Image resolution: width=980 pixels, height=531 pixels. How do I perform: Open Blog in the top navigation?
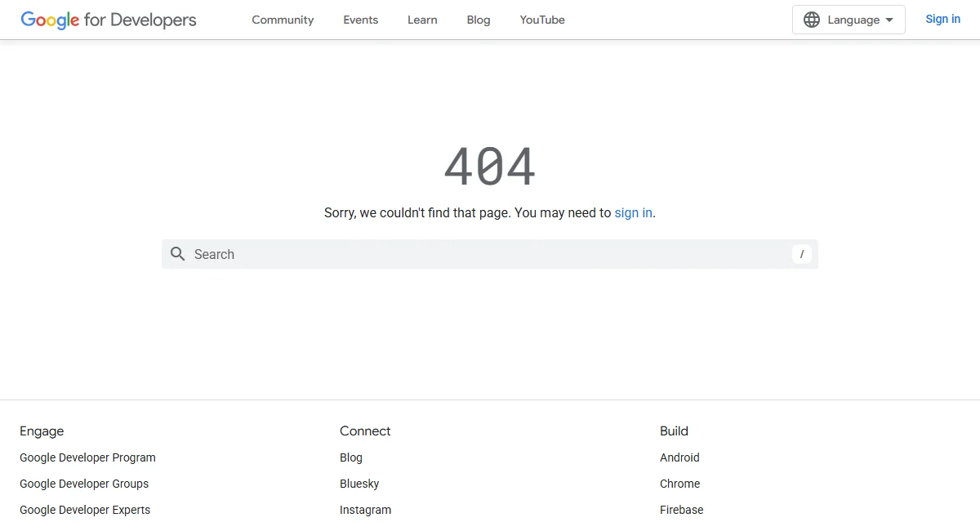click(479, 20)
